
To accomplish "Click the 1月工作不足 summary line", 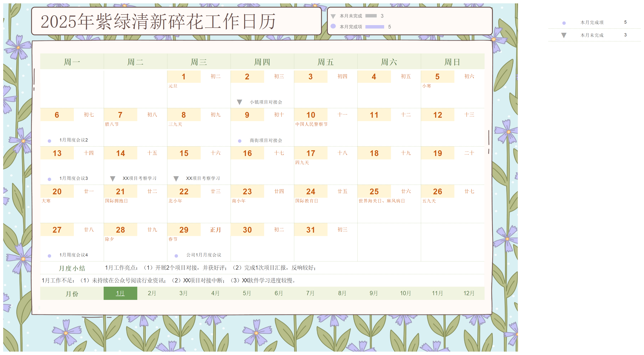I will point(169,281).
